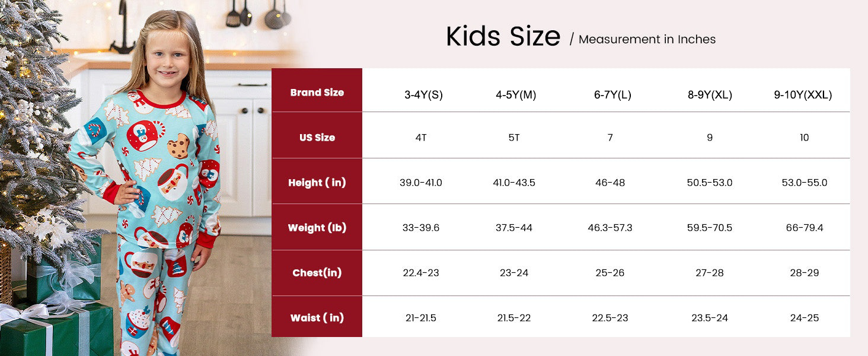Select the US Size row header
The image size is (868, 356).
[x=317, y=138]
